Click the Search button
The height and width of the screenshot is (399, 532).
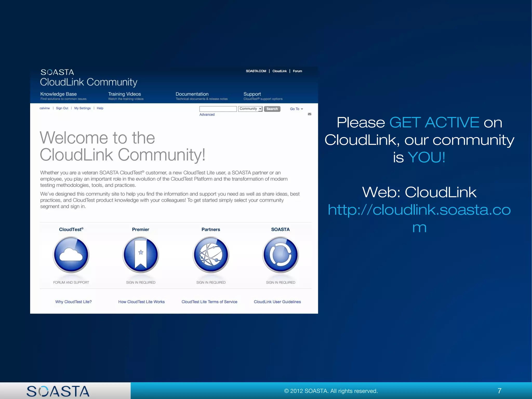[272, 109]
